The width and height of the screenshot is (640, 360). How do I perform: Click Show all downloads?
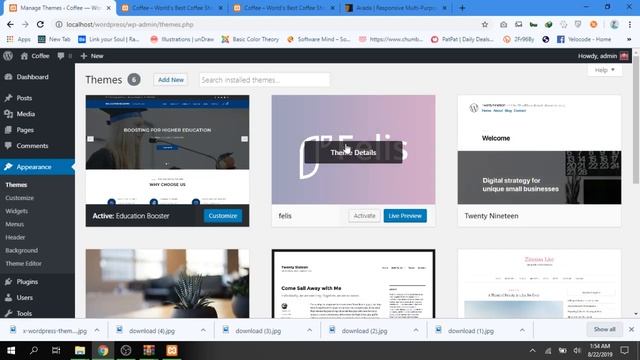click(x=604, y=329)
